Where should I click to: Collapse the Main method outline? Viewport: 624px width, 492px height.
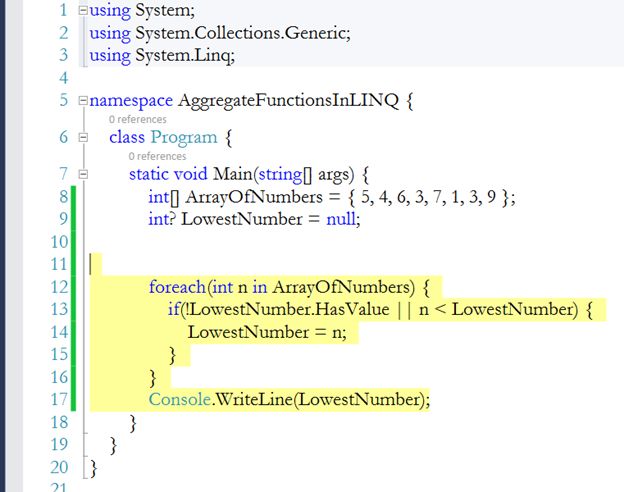pos(83,174)
